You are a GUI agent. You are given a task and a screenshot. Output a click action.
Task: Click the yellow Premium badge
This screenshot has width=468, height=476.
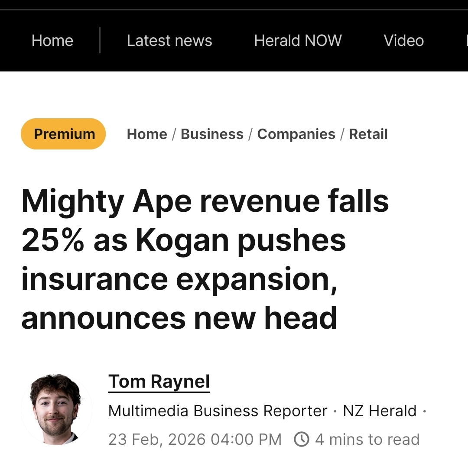coord(63,134)
